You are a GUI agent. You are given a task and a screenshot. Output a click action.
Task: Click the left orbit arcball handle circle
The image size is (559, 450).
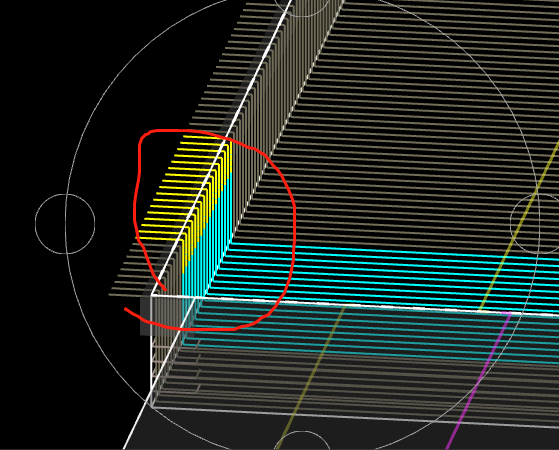(x=65, y=224)
